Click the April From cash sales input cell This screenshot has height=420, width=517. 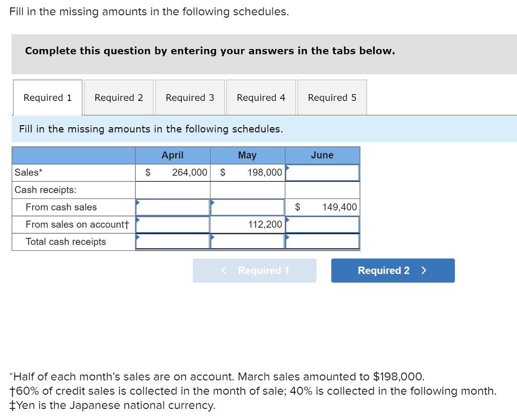pyautogui.click(x=172, y=207)
